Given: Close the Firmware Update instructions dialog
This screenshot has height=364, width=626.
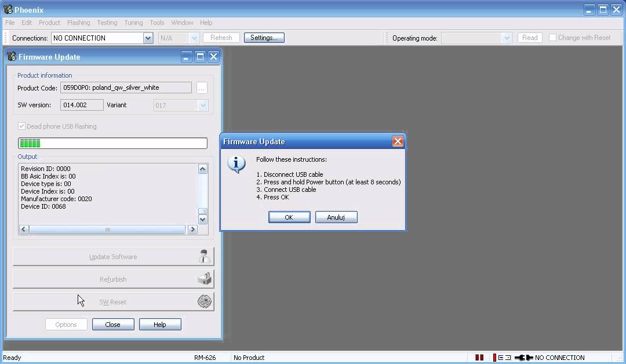Looking at the screenshot, I should point(398,141).
